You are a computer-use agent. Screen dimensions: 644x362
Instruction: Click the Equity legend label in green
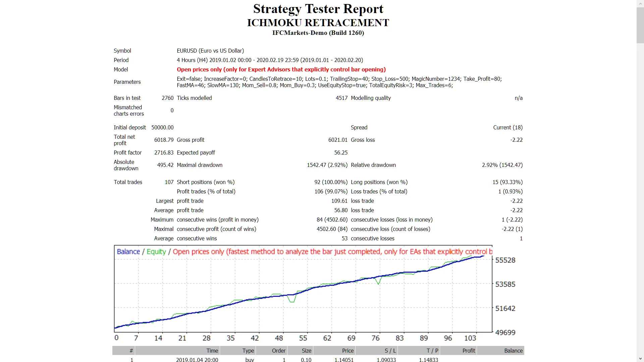tap(156, 252)
